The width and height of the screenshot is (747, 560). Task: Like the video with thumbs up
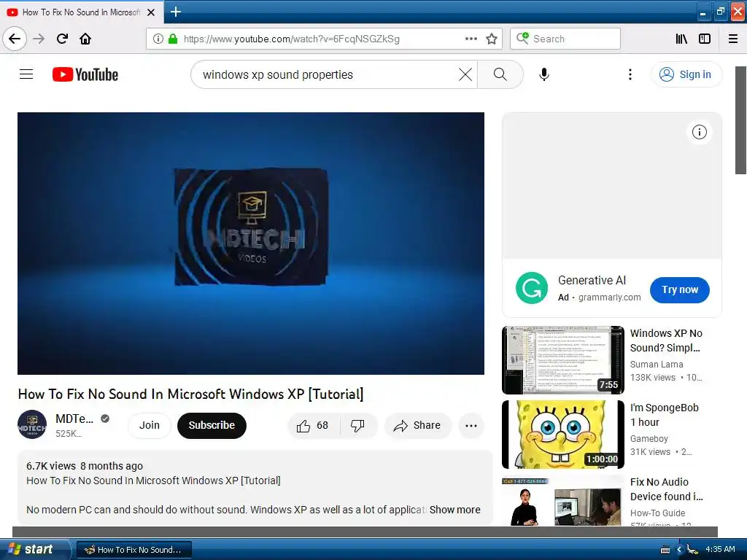(313, 426)
